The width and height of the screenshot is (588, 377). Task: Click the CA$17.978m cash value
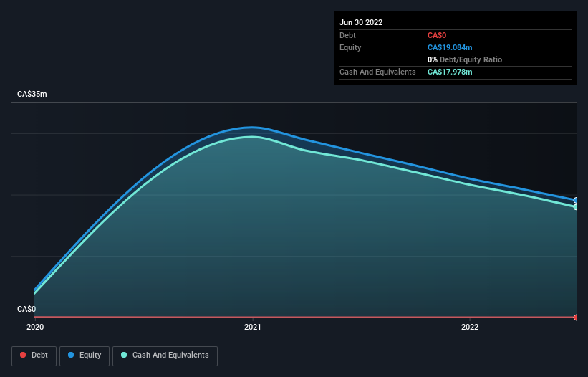click(450, 72)
